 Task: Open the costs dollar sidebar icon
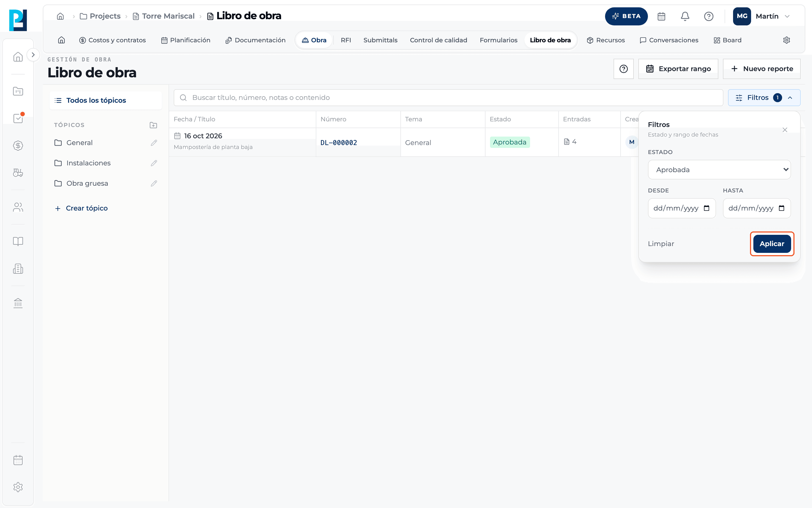point(18,145)
